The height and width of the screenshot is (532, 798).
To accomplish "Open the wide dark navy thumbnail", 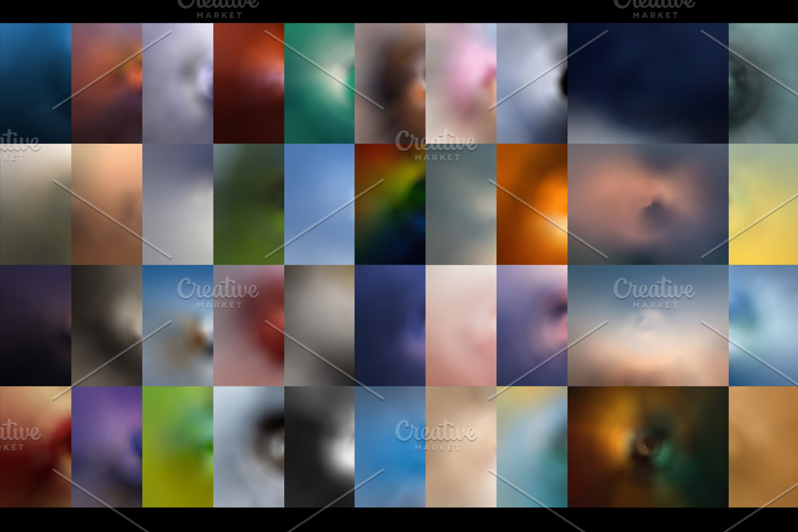I will [x=648, y=83].
